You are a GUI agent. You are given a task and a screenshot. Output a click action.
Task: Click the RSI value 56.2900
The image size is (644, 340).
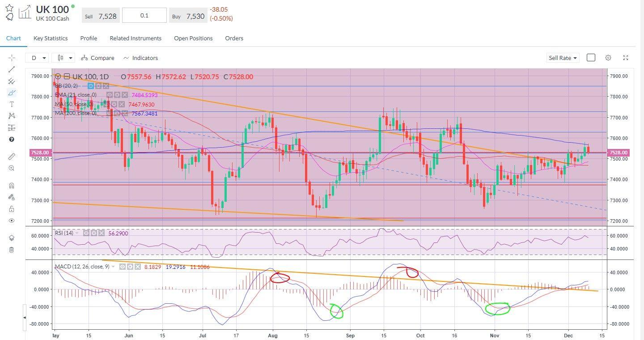(118, 233)
